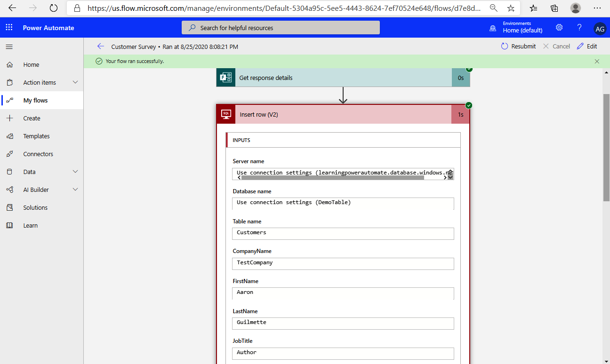Open the app launcher waffle icon

tap(9, 28)
